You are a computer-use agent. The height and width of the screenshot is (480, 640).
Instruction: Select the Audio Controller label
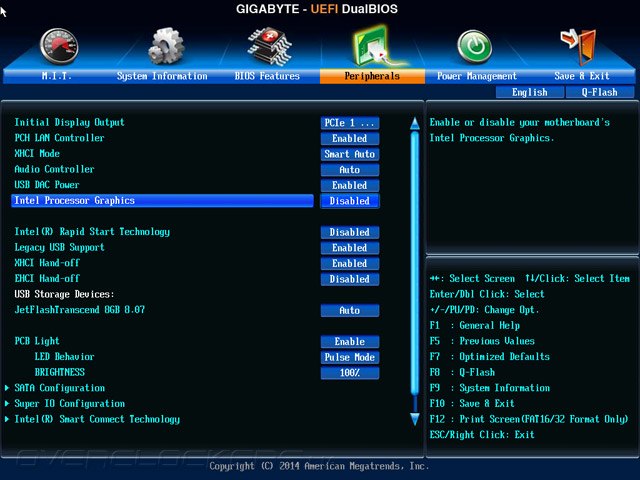click(54, 169)
